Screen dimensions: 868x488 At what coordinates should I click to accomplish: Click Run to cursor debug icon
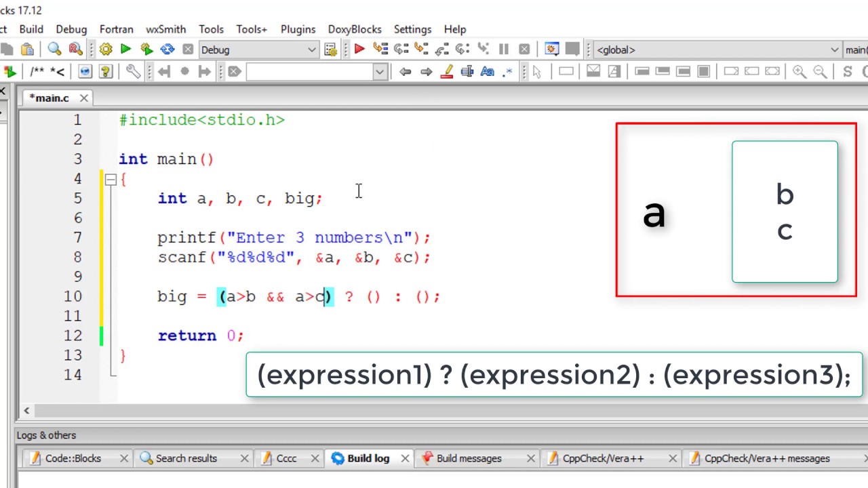pos(380,49)
